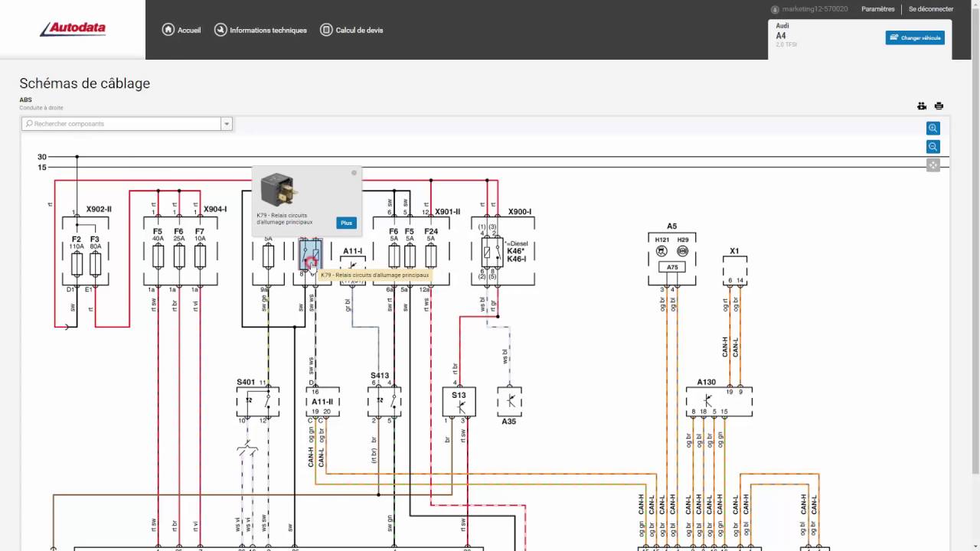Click the X900-I connector label
980x551 pixels.
click(x=520, y=212)
